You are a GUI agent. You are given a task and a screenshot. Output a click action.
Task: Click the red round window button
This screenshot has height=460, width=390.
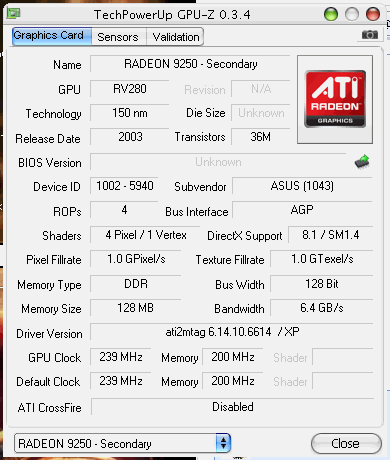(373, 14)
